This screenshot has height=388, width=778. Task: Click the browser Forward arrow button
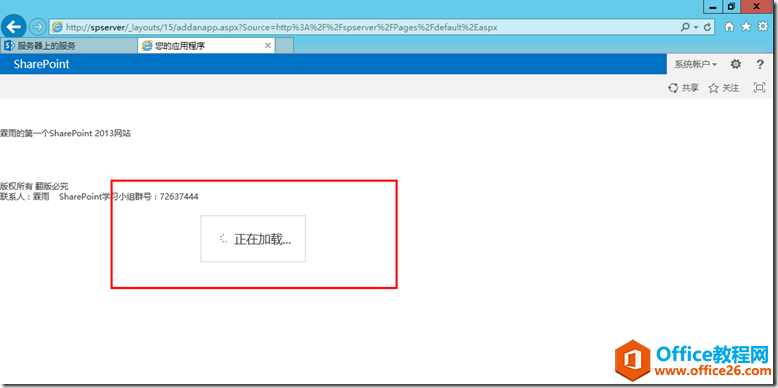37,27
